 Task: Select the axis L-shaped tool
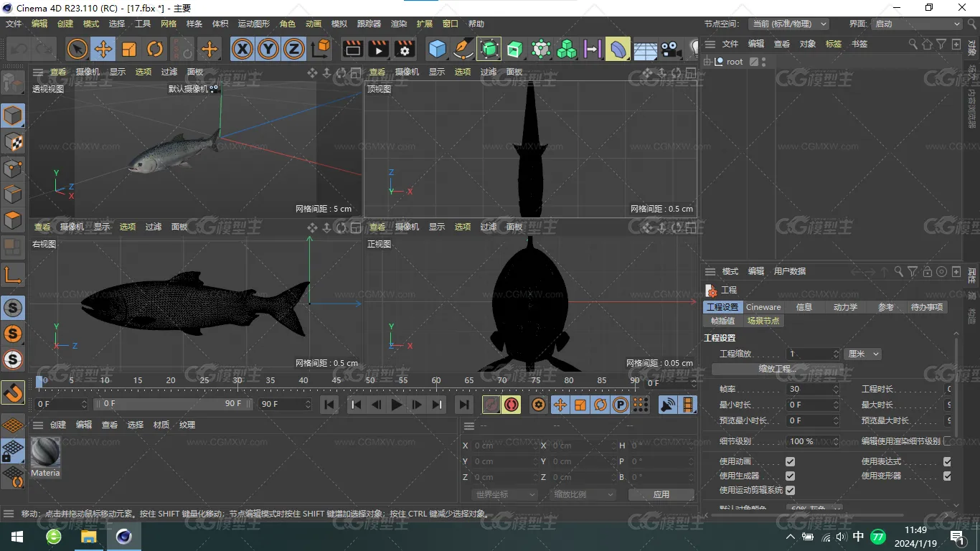[x=13, y=274]
